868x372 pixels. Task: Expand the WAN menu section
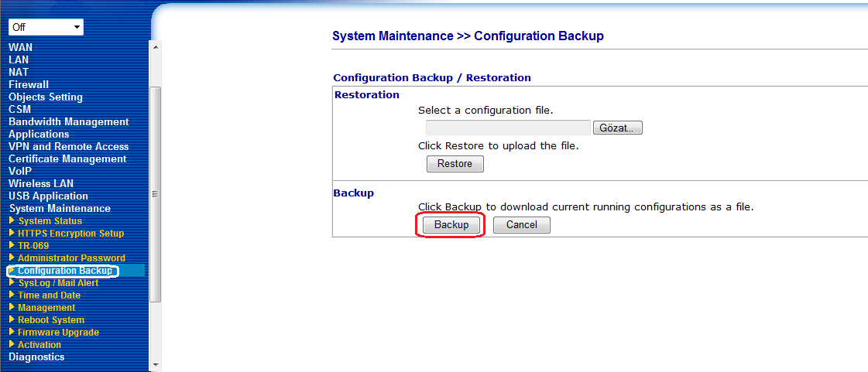coord(21,47)
